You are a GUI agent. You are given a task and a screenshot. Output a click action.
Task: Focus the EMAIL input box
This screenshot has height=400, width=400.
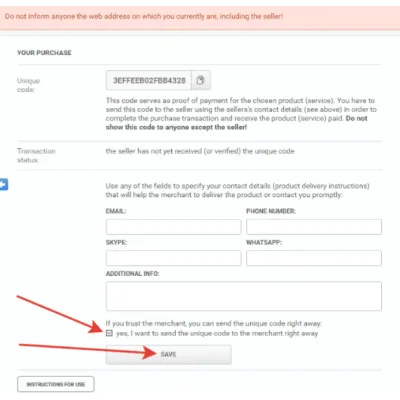coord(173,227)
